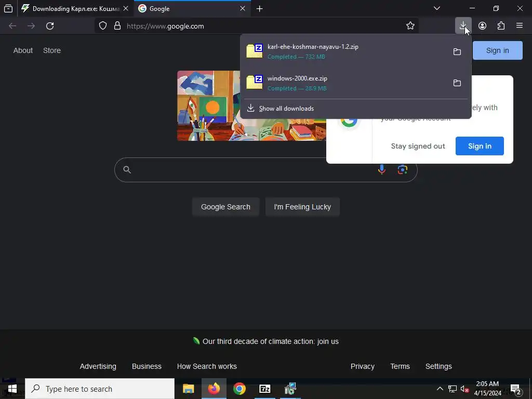
Task: Reload the current Google page
Action: (50, 26)
